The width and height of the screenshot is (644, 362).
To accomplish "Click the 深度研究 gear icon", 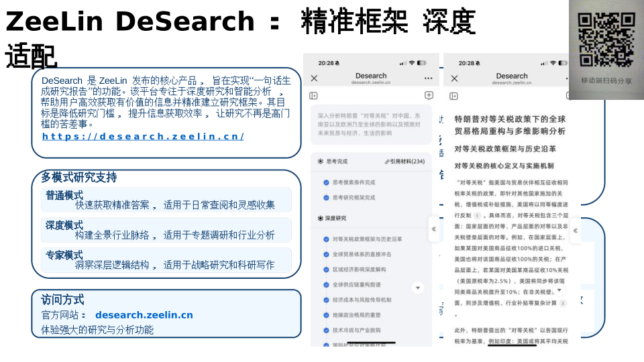I will [321, 218].
